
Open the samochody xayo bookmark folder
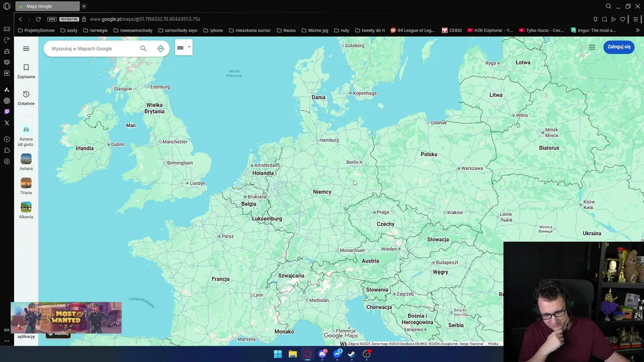(x=178, y=30)
